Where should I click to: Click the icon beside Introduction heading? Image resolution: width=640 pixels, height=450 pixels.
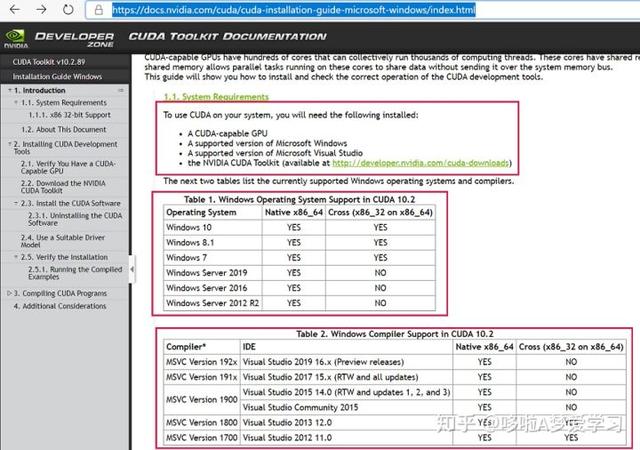click(x=121, y=90)
